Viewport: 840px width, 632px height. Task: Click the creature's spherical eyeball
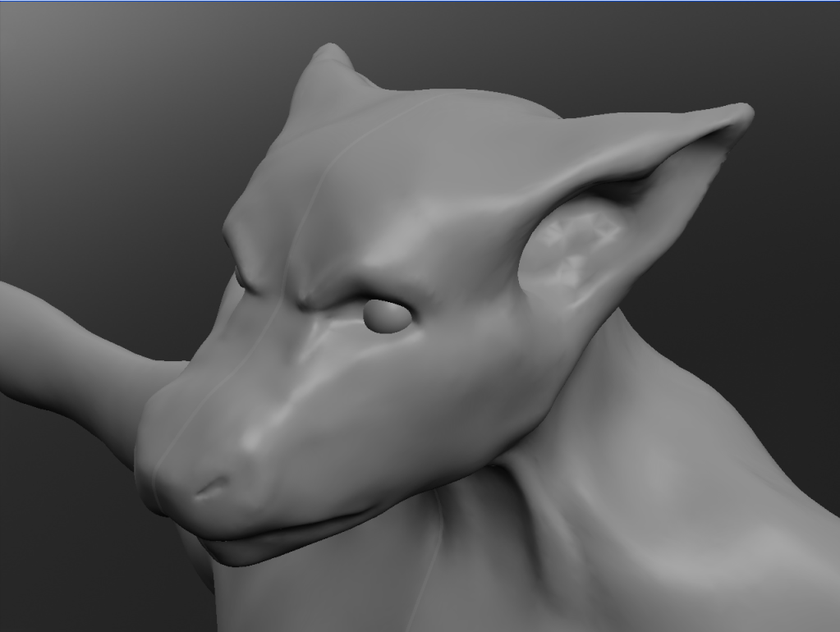[388, 317]
